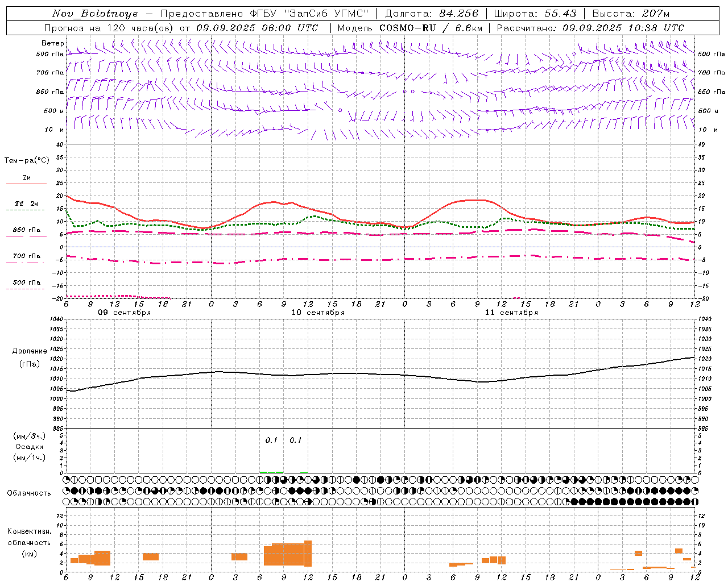Image resolution: width=728 pixels, height=582 pixels.
Task: Select the 'Высота: 207м' elevation text
Action: coord(631,14)
